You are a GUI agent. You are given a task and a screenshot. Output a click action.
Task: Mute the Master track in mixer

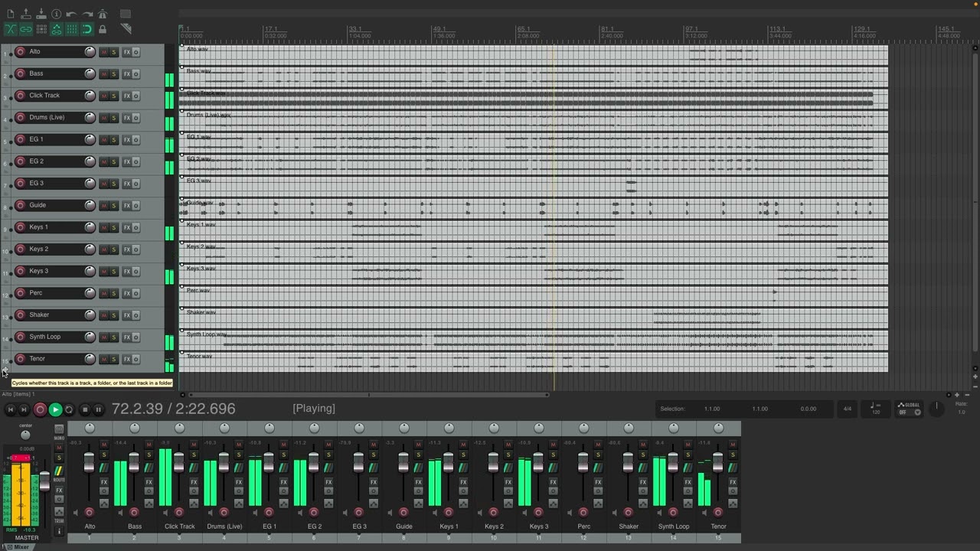[59, 448]
